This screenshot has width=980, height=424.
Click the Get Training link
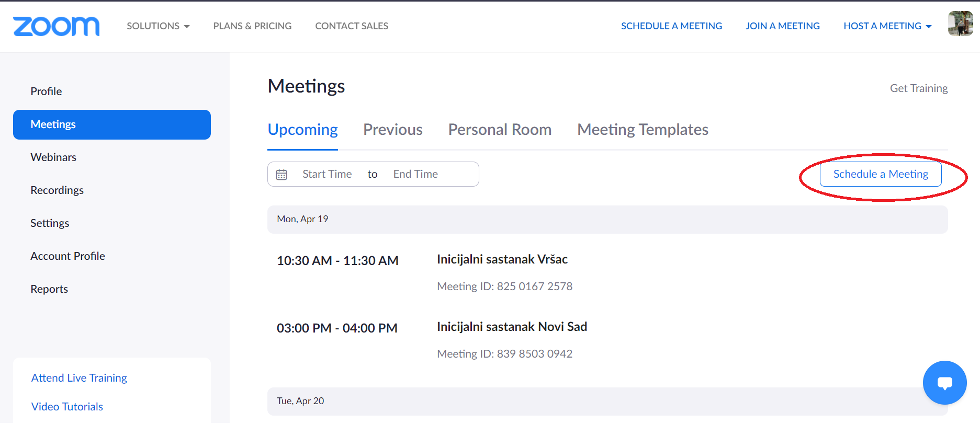[919, 88]
